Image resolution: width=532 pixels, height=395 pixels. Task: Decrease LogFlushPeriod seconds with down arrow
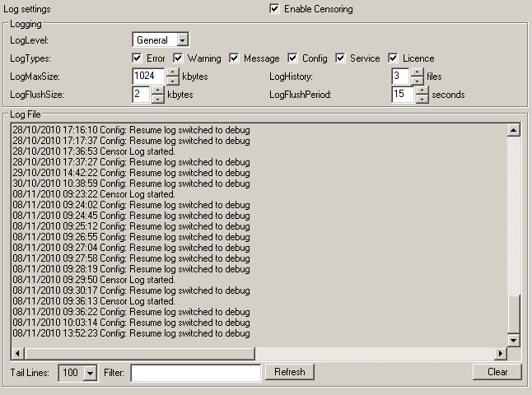click(422, 99)
